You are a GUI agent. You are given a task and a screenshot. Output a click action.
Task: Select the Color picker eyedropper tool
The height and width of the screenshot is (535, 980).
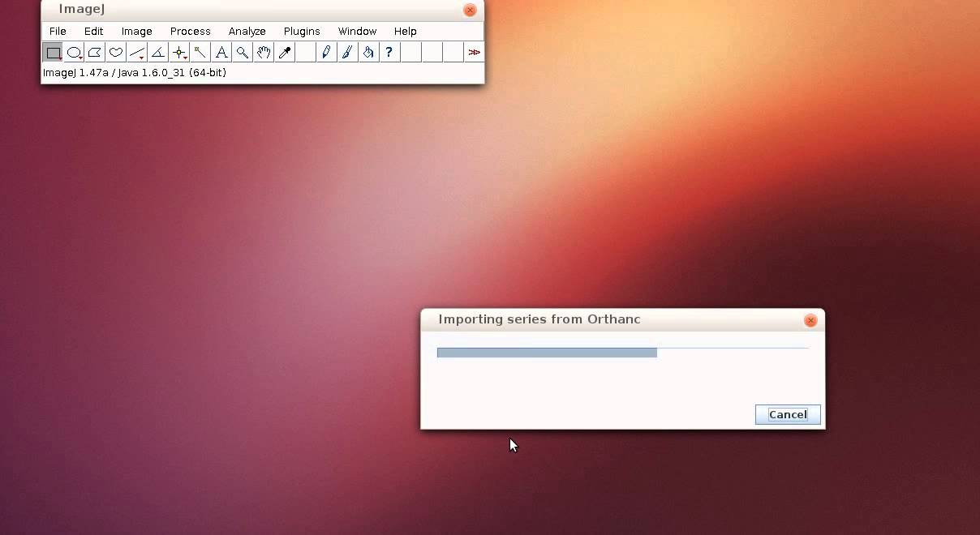[x=285, y=53]
